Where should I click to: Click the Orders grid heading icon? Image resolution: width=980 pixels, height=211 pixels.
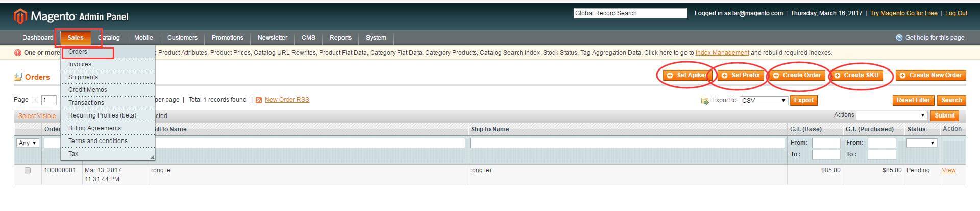point(18,77)
